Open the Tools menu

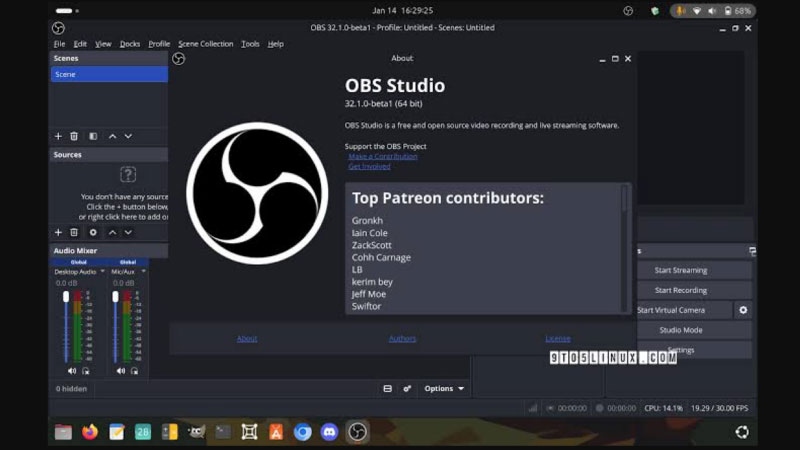click(x=250, y=44)
